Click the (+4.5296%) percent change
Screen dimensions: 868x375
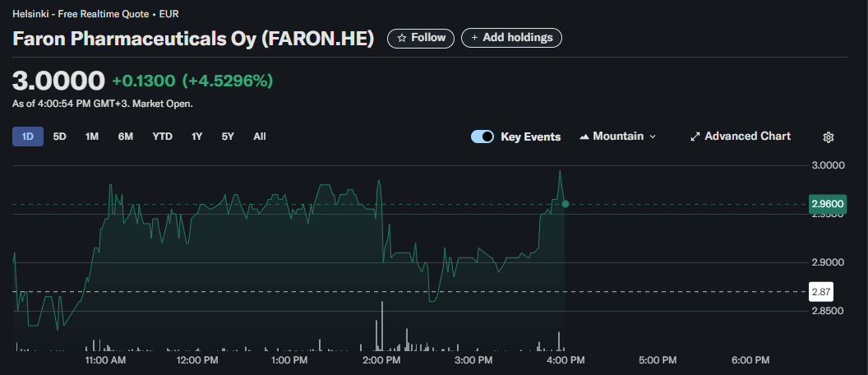tap(228, 81)
